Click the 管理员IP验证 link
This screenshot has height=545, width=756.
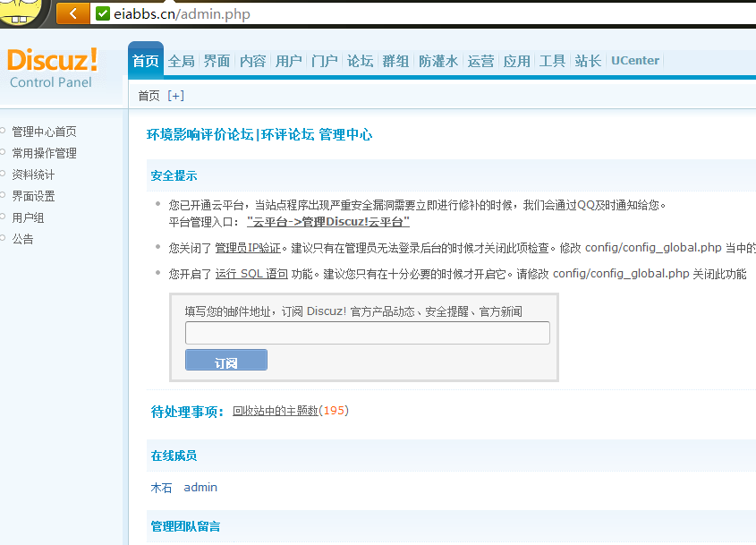(x=248, y=248)
